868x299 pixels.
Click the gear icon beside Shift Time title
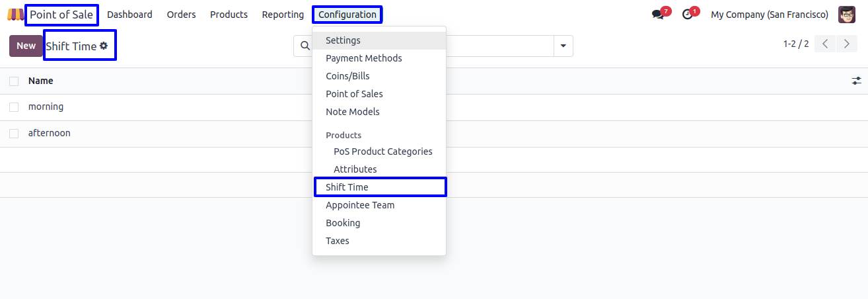(104, 46)
